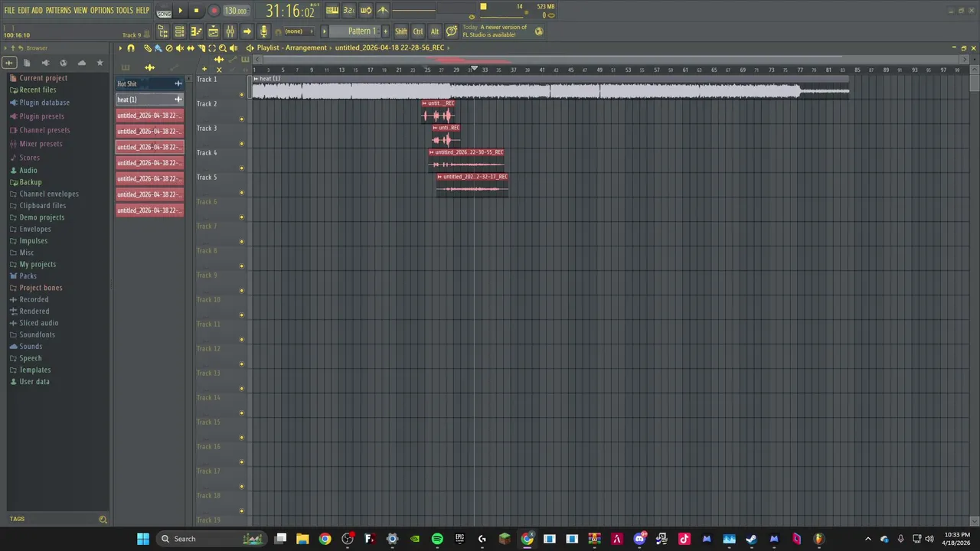The width and height of the screenshot is (980, 551).
Task: Adjust the tempo 130.000 field
Action: click(236, 11)
